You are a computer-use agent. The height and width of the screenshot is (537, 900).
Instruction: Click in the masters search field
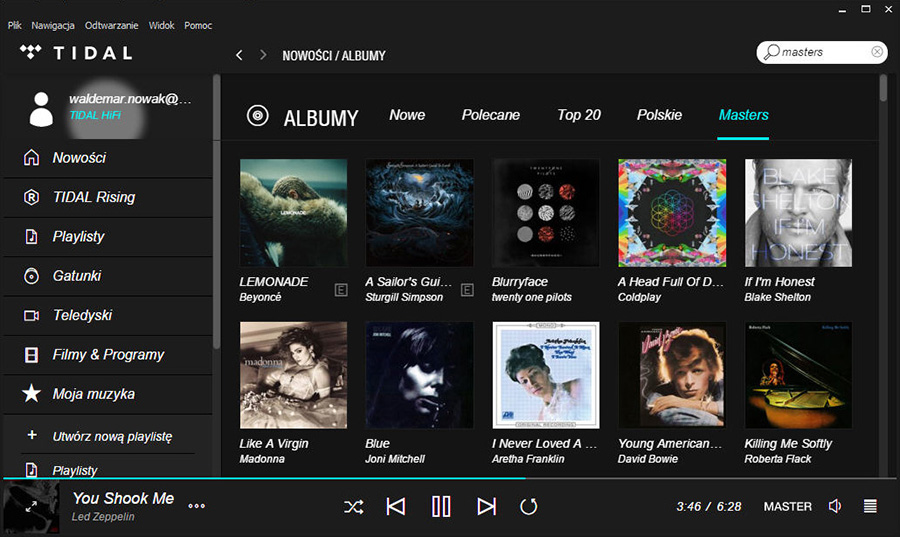(822, 52)
